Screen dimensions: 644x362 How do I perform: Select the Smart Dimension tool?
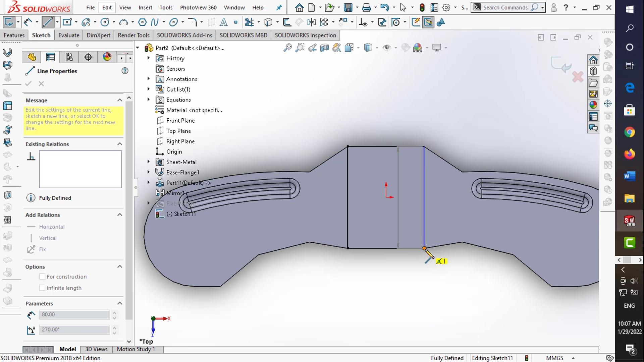pyautogui.click(x=28, y=22)
